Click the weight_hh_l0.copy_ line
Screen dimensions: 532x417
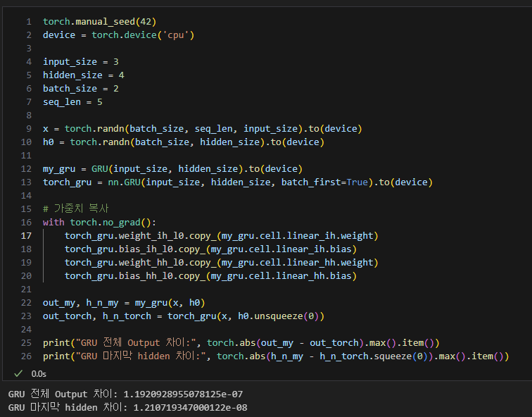coord(221,263)
